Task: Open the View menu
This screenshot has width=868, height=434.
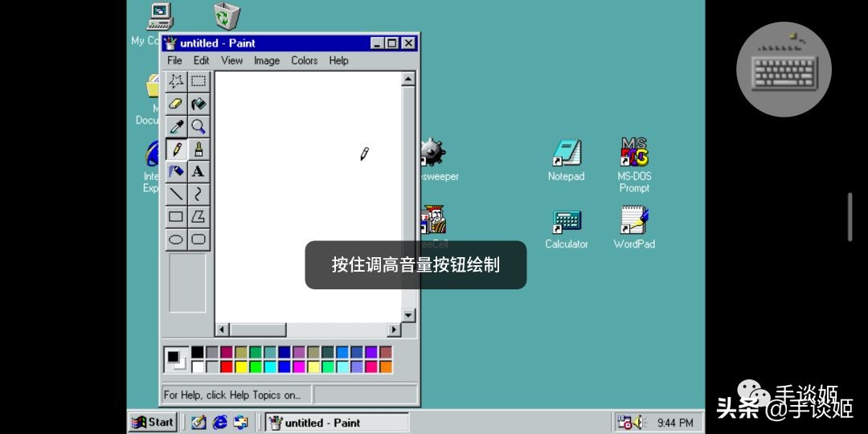Action: tap(231, 60)
